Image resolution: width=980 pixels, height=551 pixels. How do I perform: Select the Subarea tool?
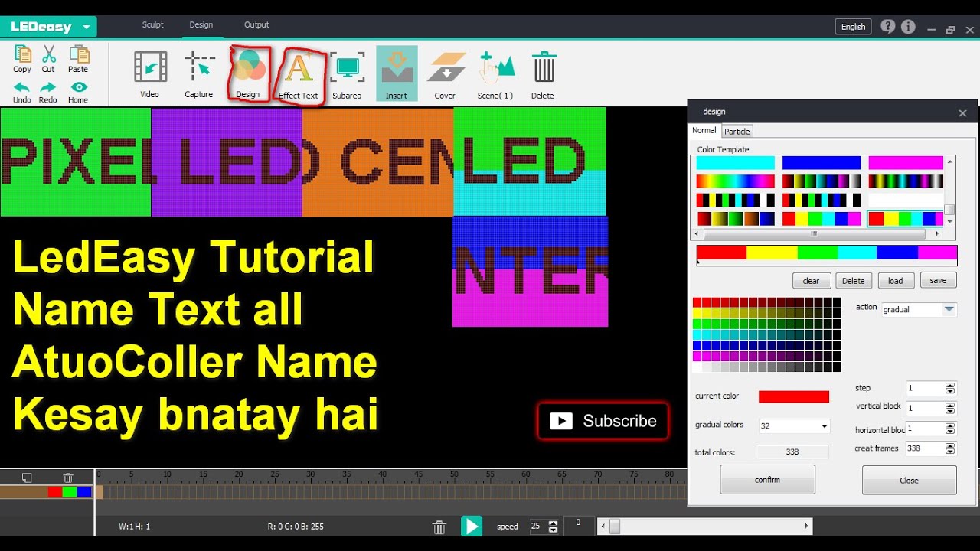click(347, 67)
